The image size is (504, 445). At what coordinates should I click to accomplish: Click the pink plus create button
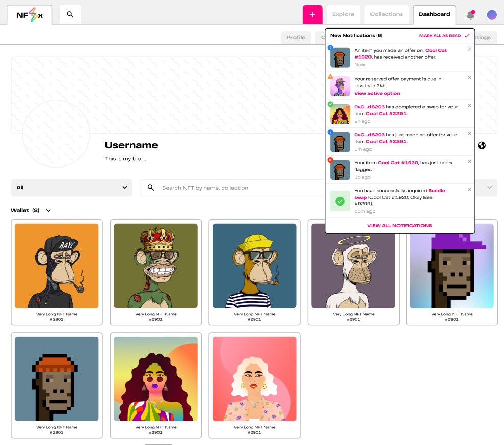[x=312, y=15]
